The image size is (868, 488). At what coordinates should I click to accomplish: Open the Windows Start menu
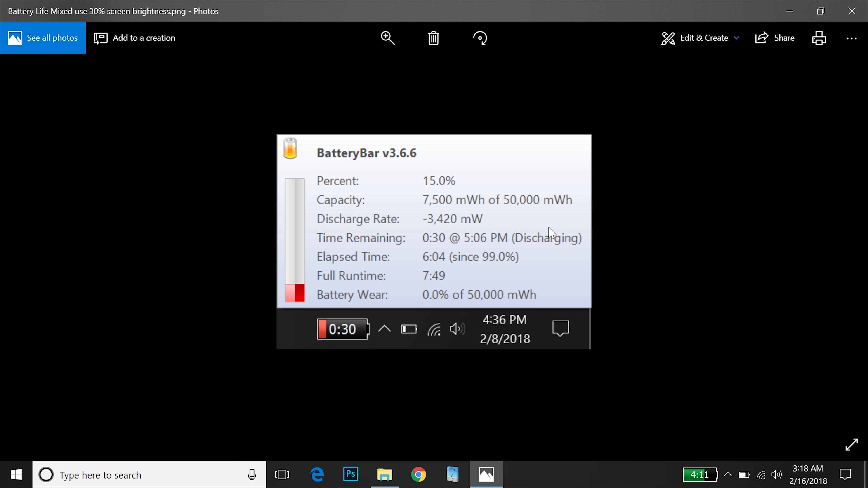coord(16,474)
